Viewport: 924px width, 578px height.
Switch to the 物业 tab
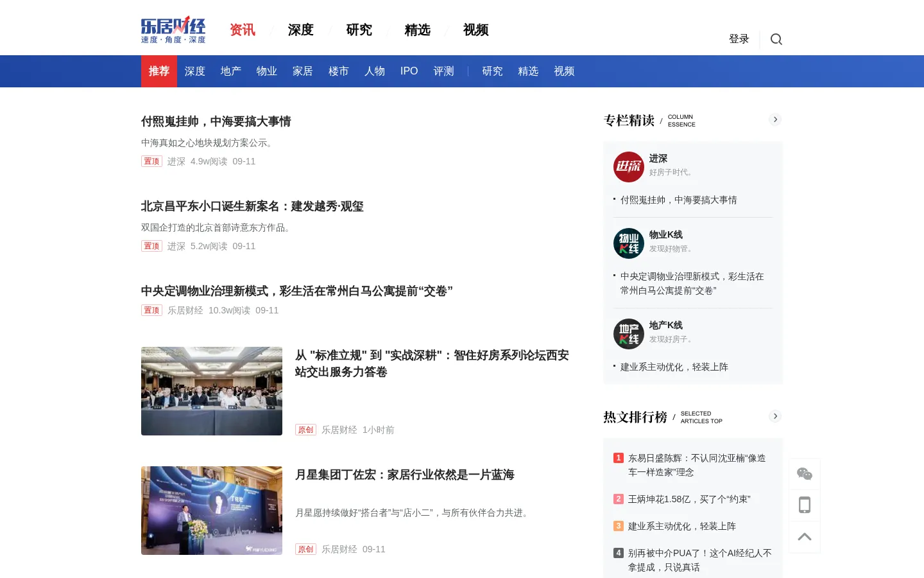coord(267,71)
